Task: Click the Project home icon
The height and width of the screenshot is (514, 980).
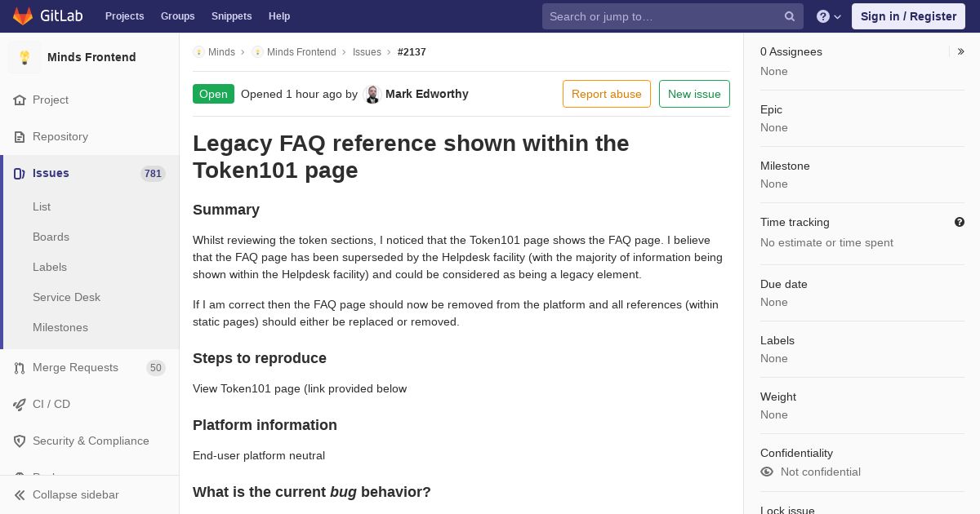Action: tap(20, 100)
